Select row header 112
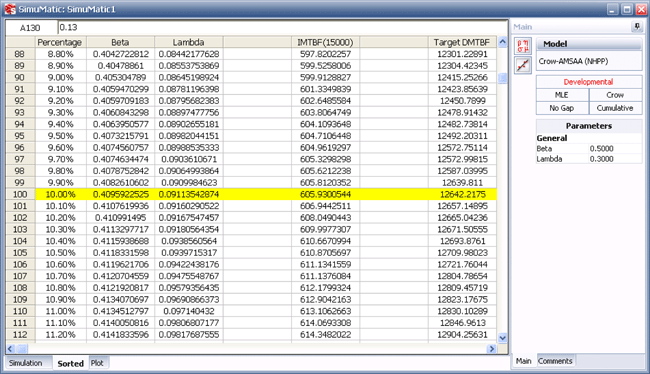The height and width of the screenshot is (374, 650). click(20, 334)
